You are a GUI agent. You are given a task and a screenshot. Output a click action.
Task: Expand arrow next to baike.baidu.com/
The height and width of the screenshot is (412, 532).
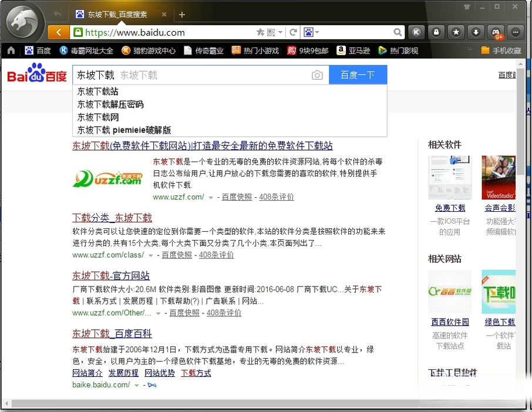pyautogui.click(x=137, y=385)
